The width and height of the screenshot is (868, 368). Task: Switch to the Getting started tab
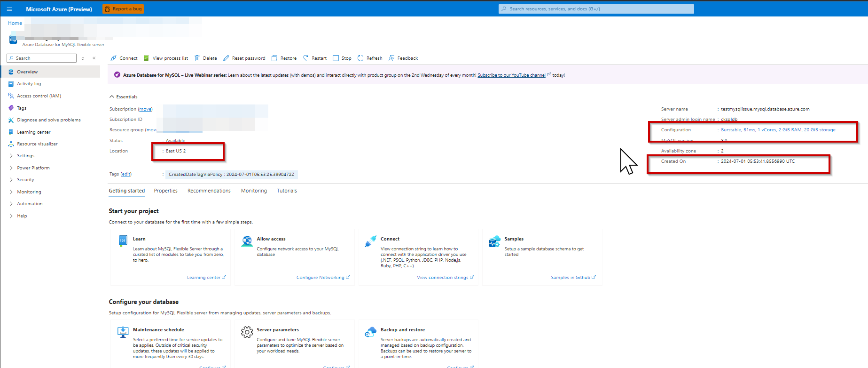click(x=127, y=191)
